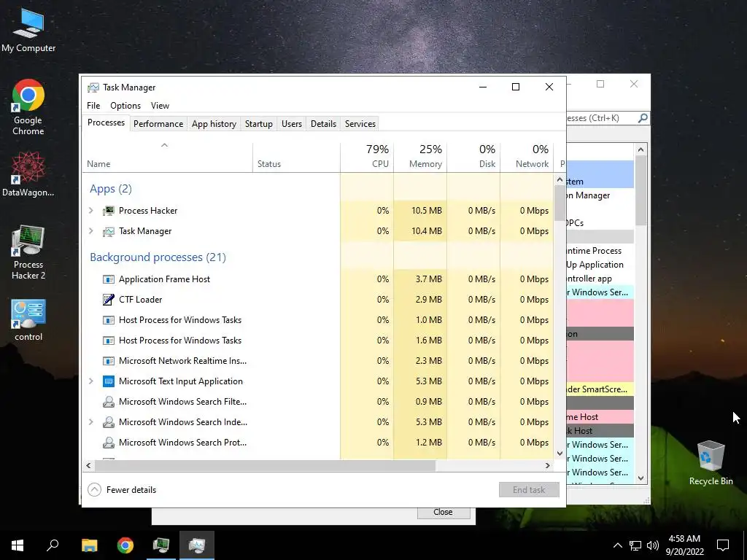Click horizontal scrollbar right arrow in Task Manager

tap(548, 465)
